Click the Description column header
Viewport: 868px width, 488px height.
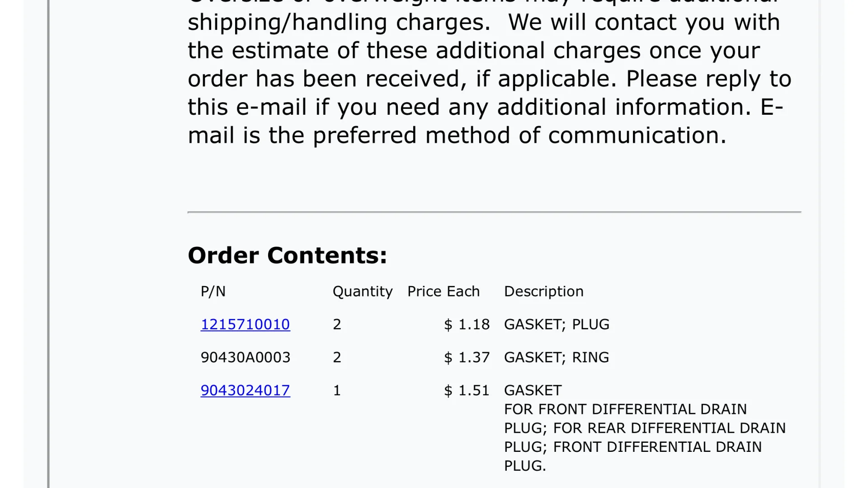point(544,291)
